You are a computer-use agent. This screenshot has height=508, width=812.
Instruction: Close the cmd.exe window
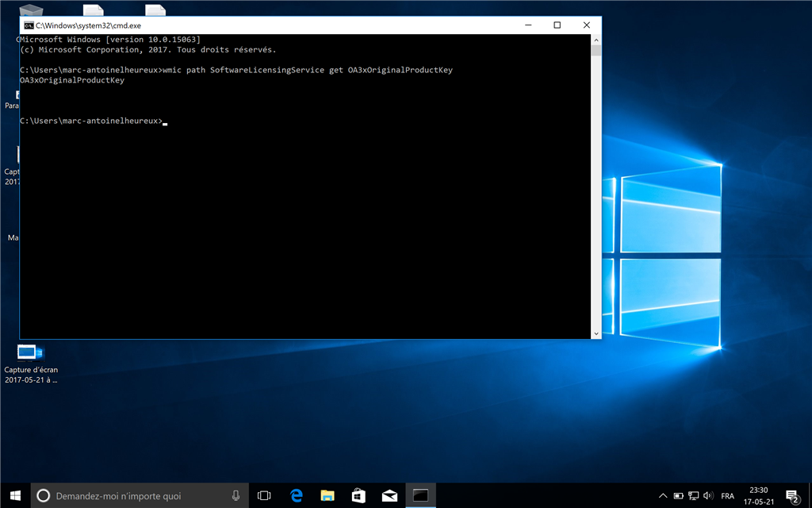click(x=586, y=25)
